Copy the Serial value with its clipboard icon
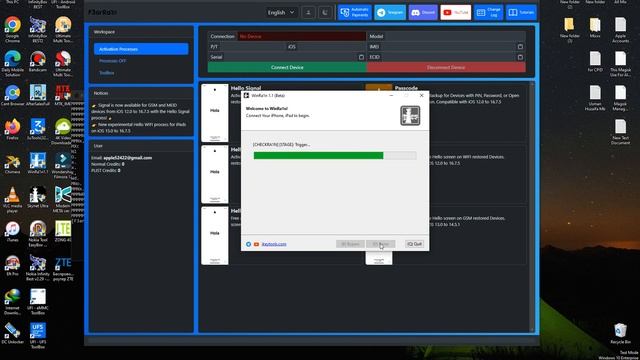This screenshot has height=360, width=640. pyautogui.click(x=361, y=57)
